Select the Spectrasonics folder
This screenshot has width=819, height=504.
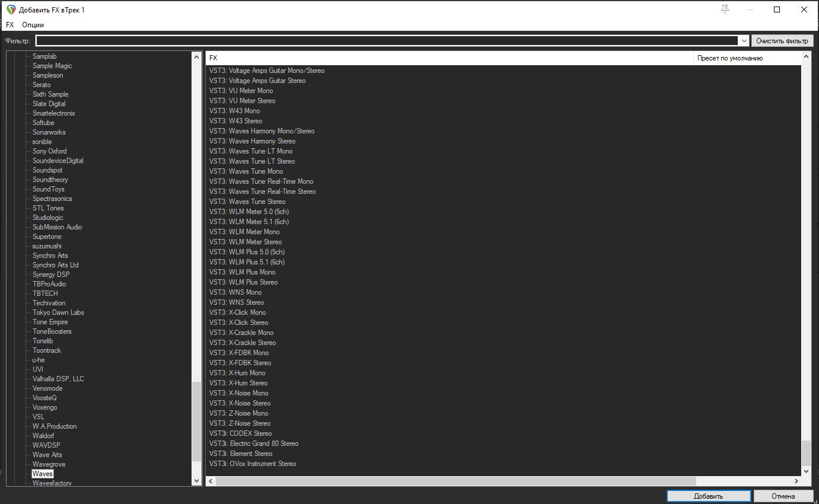52,199
